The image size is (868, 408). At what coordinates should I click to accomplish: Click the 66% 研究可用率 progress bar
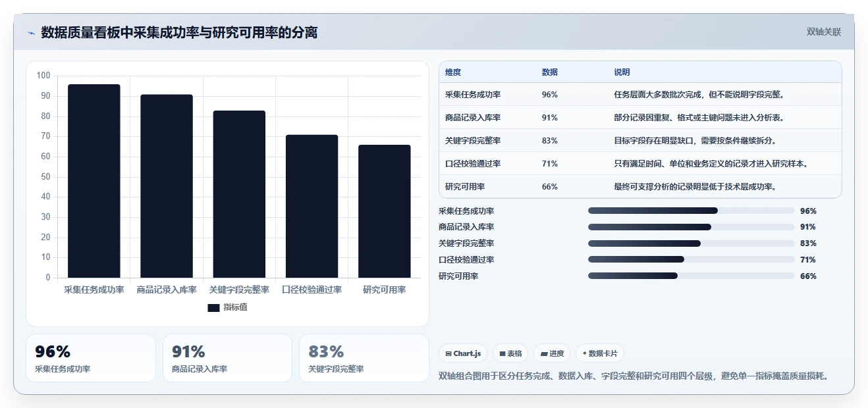click(692, 276)
